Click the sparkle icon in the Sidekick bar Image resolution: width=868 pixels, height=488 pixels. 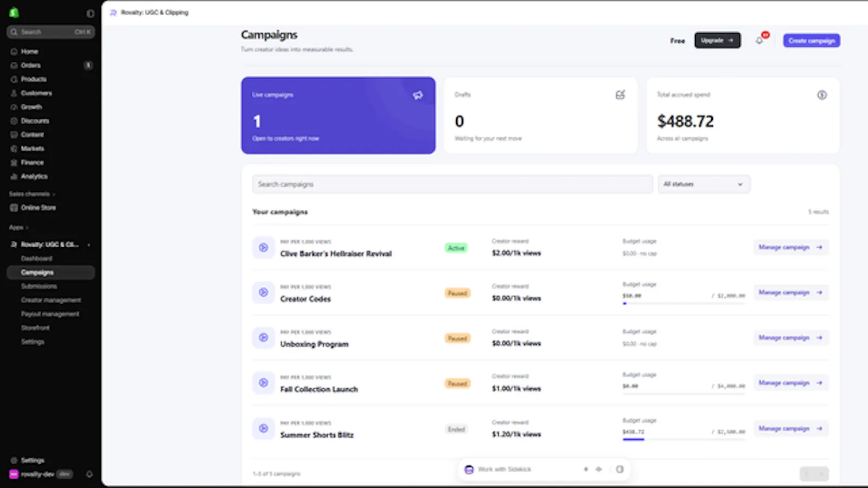click(586, 470)
